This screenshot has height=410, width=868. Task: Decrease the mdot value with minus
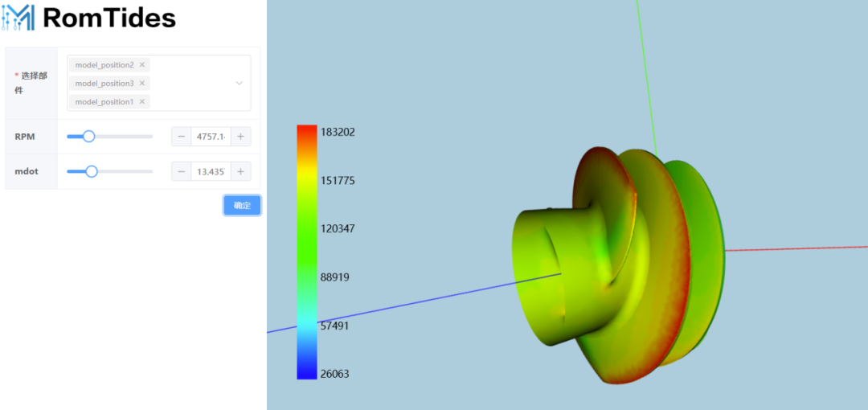click(181, 171)
